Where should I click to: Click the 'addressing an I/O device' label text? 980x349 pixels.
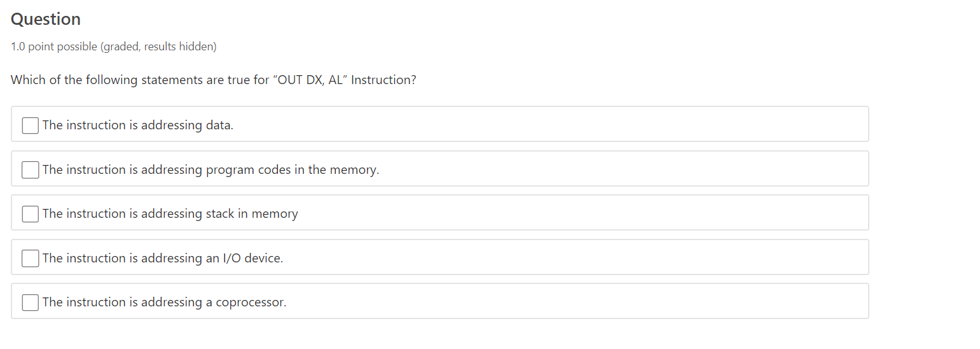(x=163, y=259)
